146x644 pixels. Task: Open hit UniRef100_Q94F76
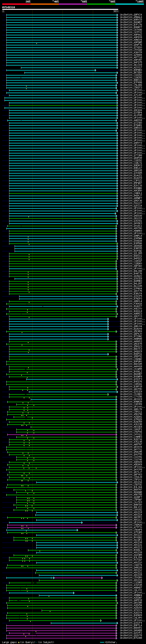131,45
